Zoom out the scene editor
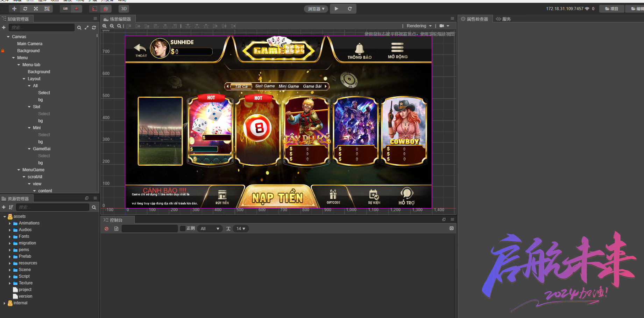 tap(112, 26)
